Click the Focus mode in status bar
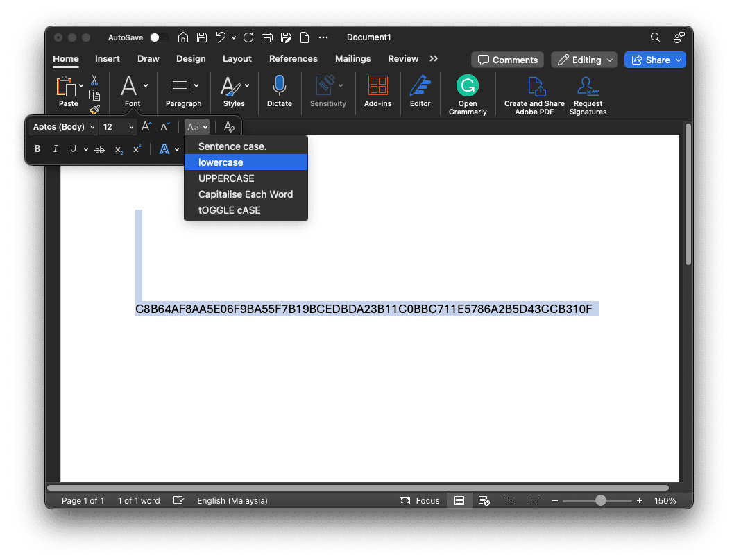The image size is (732, 560). [x=420, y=500]
